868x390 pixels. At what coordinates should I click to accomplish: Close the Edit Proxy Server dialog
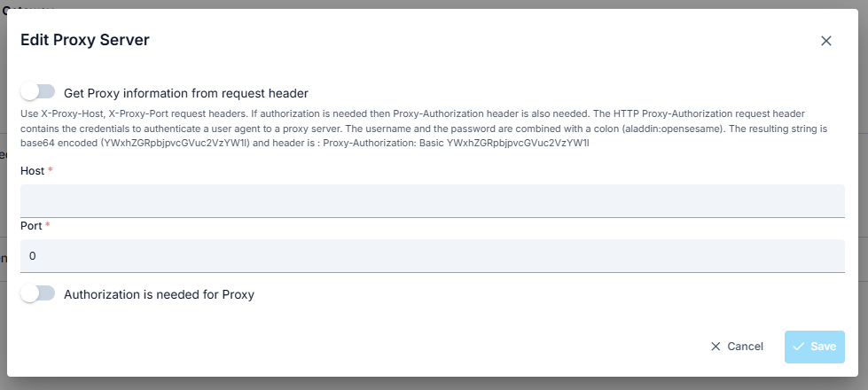tap(826, 41)
